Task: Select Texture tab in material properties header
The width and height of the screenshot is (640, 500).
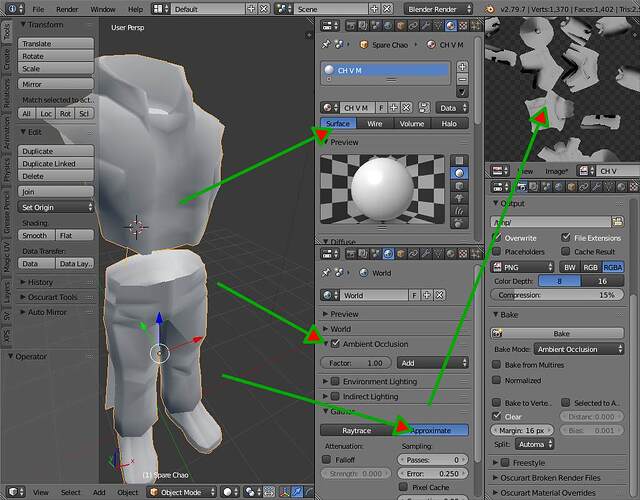Action: [x=463, y=26]
